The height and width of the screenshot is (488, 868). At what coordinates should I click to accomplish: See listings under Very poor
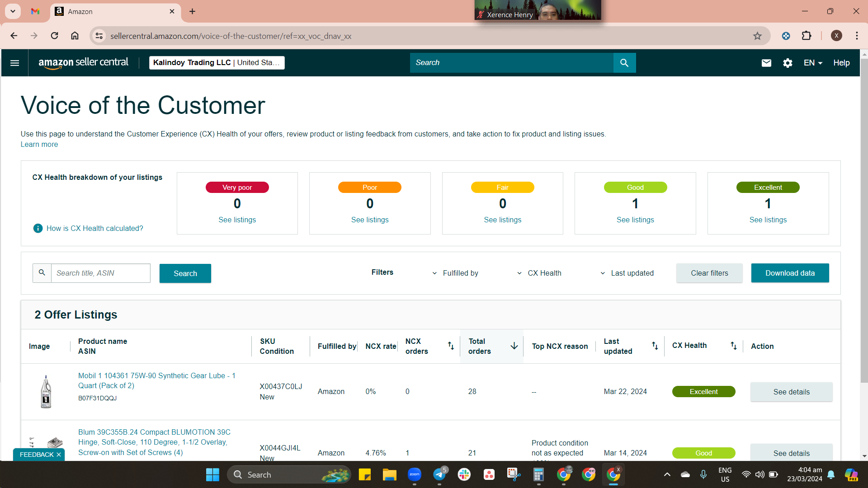(x=237, y=220)
